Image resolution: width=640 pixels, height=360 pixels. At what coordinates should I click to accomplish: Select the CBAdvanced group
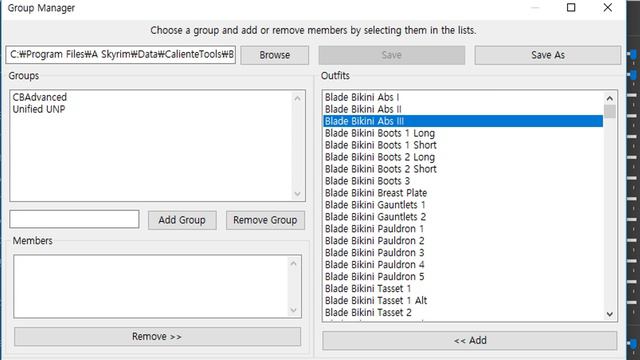[40, 97]
